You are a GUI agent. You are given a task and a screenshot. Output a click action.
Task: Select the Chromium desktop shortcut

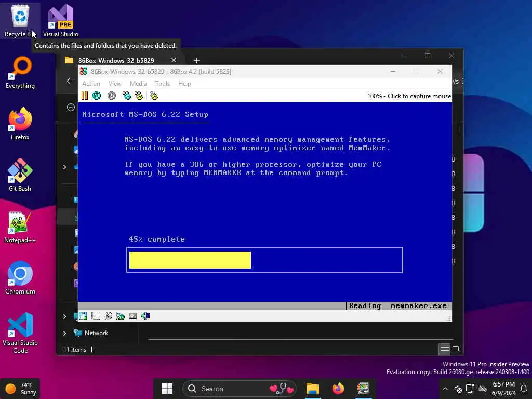[x=20, y=278]
